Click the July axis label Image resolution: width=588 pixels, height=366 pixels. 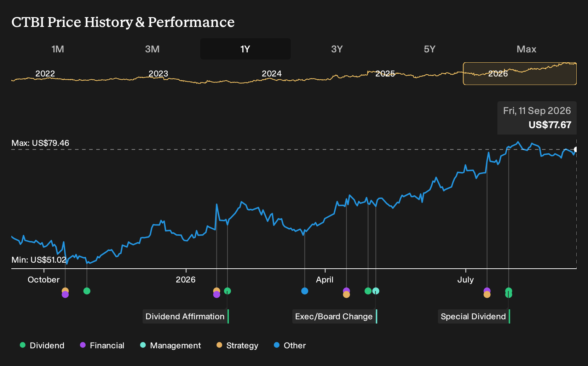point(466,280)
